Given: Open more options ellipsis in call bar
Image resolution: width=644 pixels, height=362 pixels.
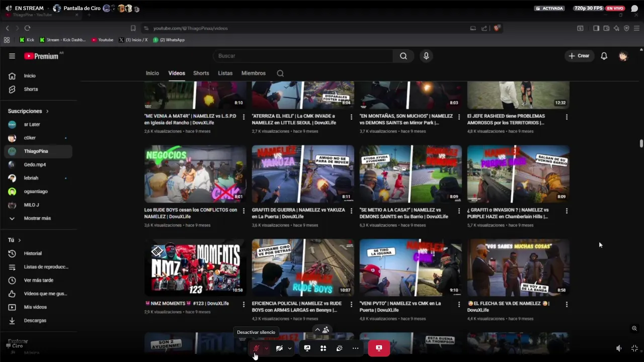Looking at the screenshot, I should click(356, 348).
